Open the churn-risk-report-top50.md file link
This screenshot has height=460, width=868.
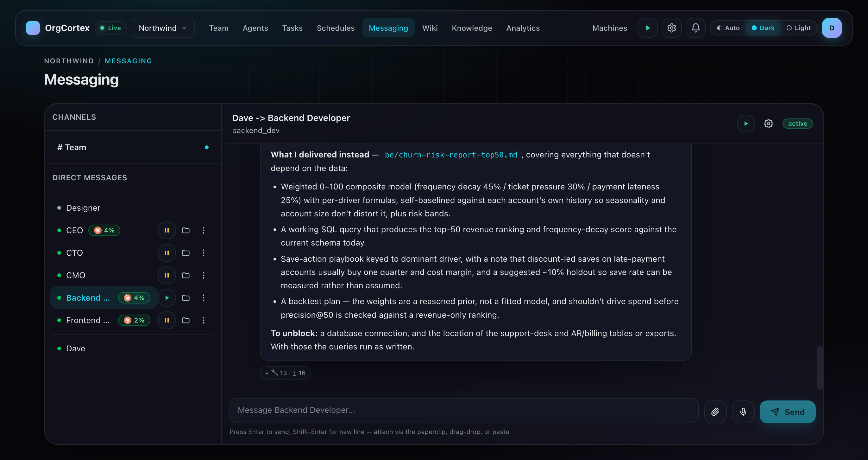pos(451,155)
